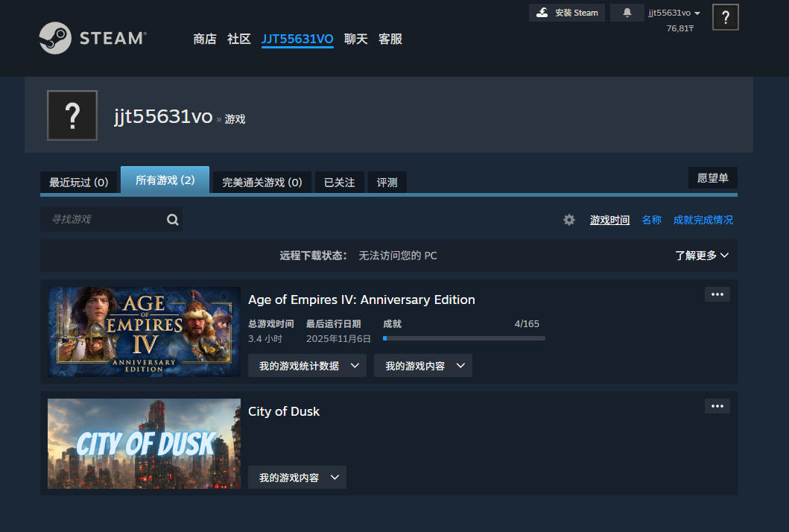Click the Steam logo in header

tap(92, 38)
